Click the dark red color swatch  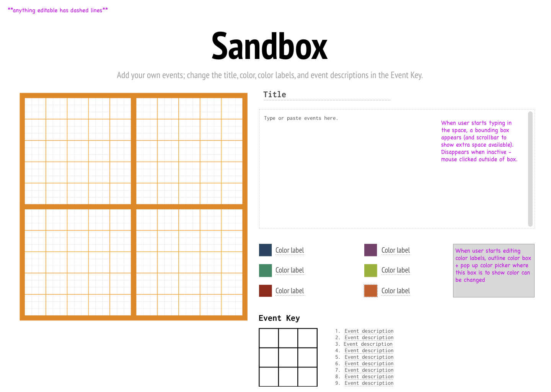(x=265, y=291)
